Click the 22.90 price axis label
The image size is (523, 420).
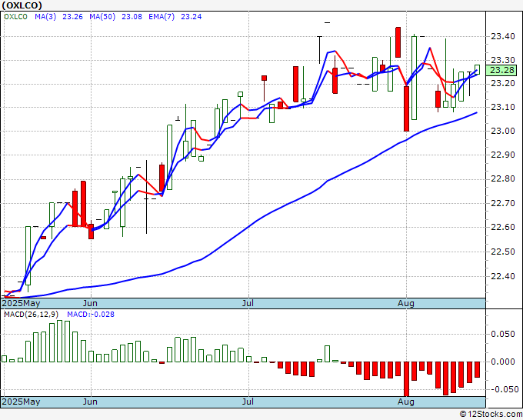pos(503,155)
